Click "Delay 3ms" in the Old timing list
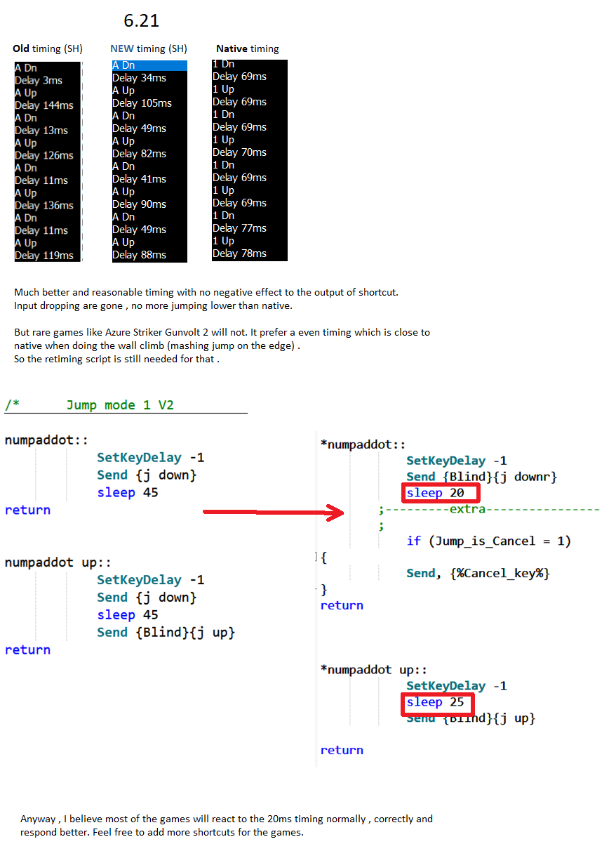The height and width of the screenshot is (844, 616). click(39, 80)
